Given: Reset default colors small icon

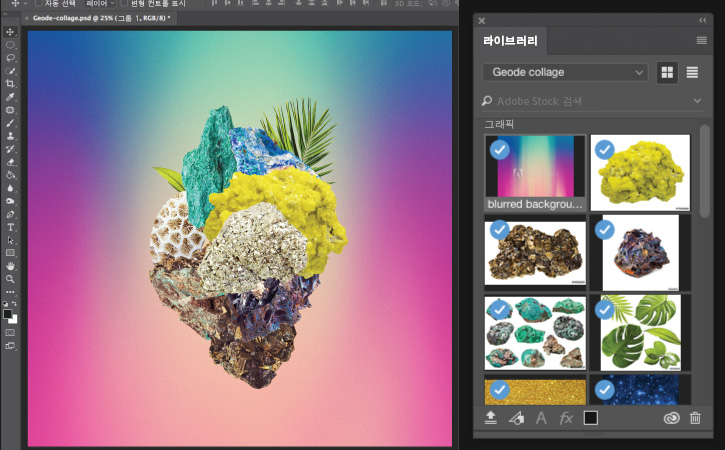Looking at the screenshot, I should (x=6, y=304).
